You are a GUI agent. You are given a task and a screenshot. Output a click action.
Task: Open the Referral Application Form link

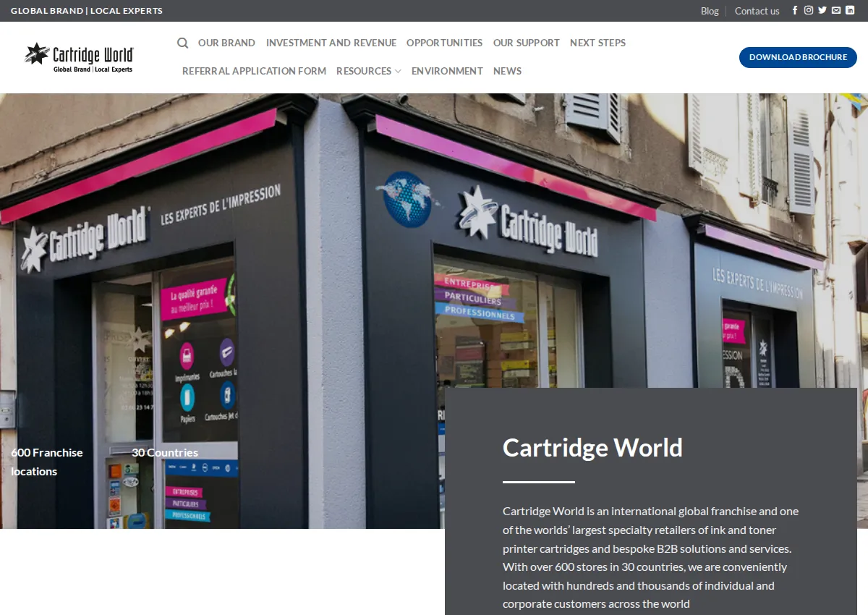point(254,71)
